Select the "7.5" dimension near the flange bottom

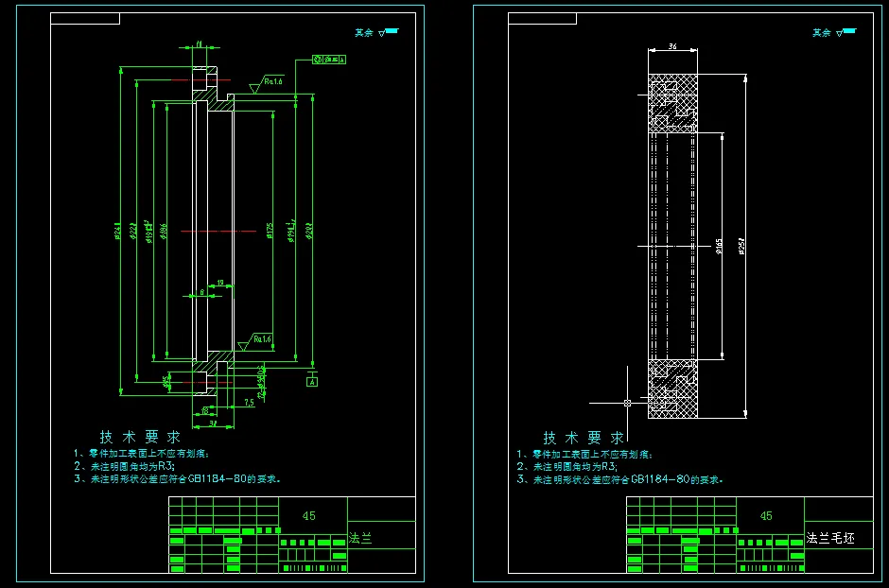[x=249, y=403]
